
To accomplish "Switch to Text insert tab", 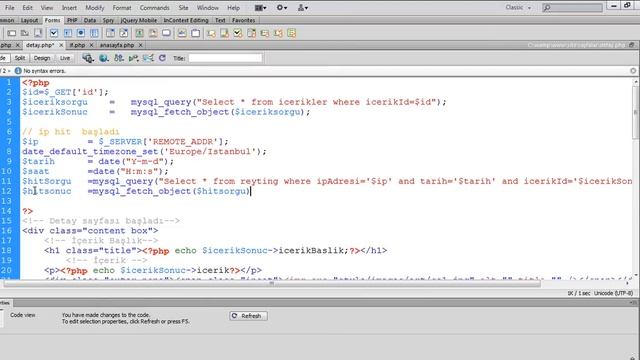I will tap(220, 20).
